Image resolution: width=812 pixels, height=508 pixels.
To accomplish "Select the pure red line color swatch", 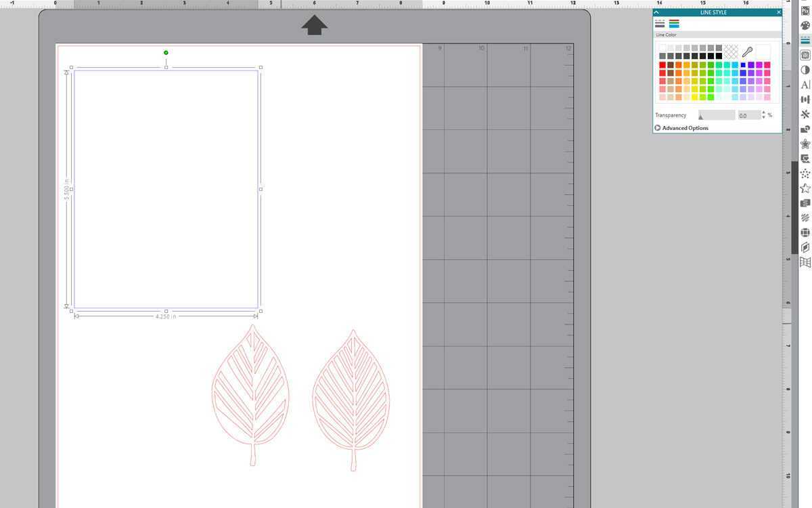I will 662,65.
